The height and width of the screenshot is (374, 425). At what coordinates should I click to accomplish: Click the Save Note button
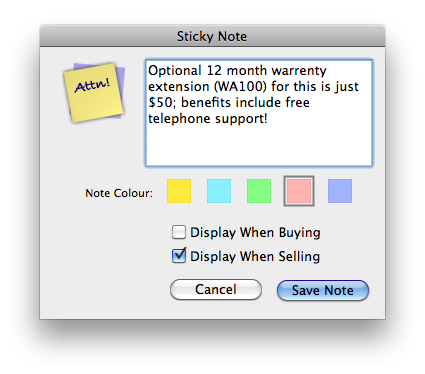pyautogui.click(x=323, y=290)
